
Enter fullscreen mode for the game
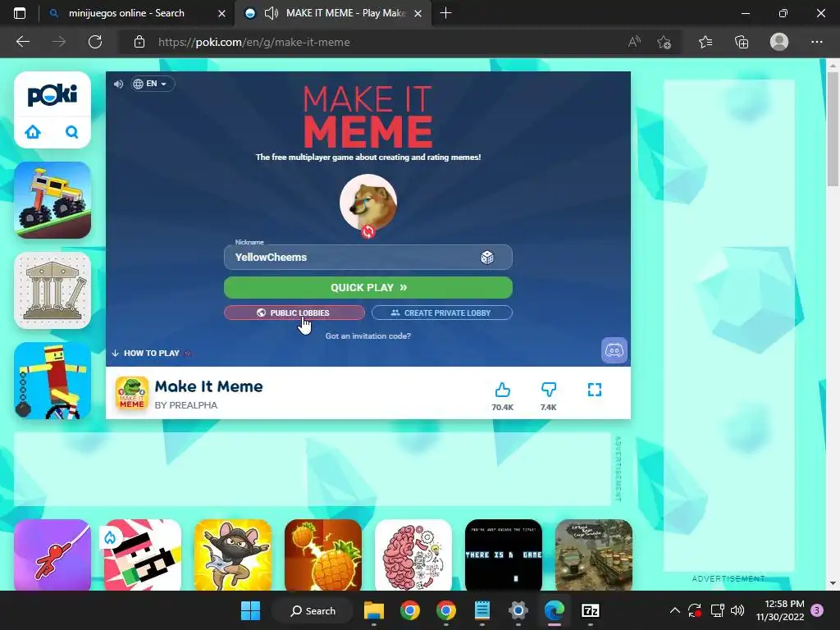pyautogui.click(x=595, y=390)
